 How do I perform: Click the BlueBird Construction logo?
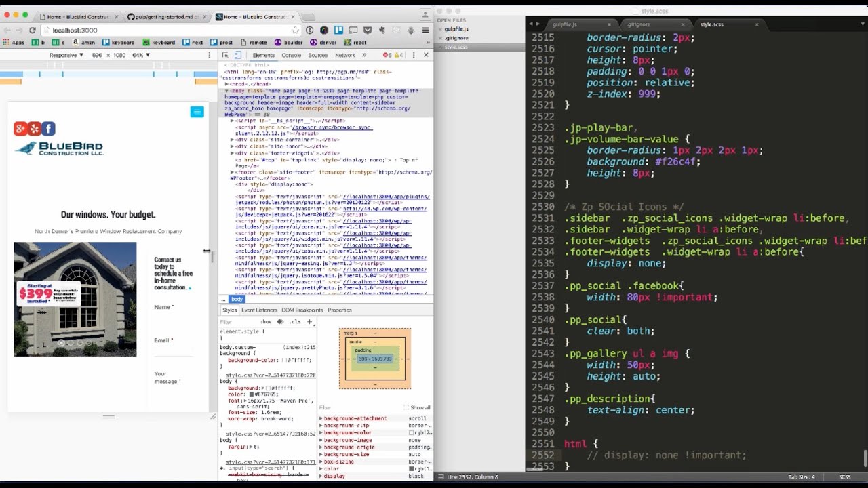point(59,148)
